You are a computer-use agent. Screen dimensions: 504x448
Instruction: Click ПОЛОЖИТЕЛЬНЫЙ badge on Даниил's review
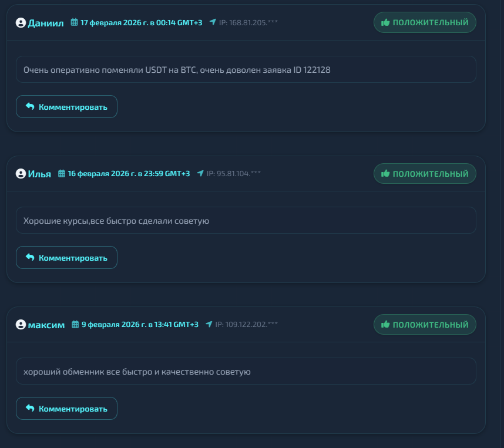point(425,22)
